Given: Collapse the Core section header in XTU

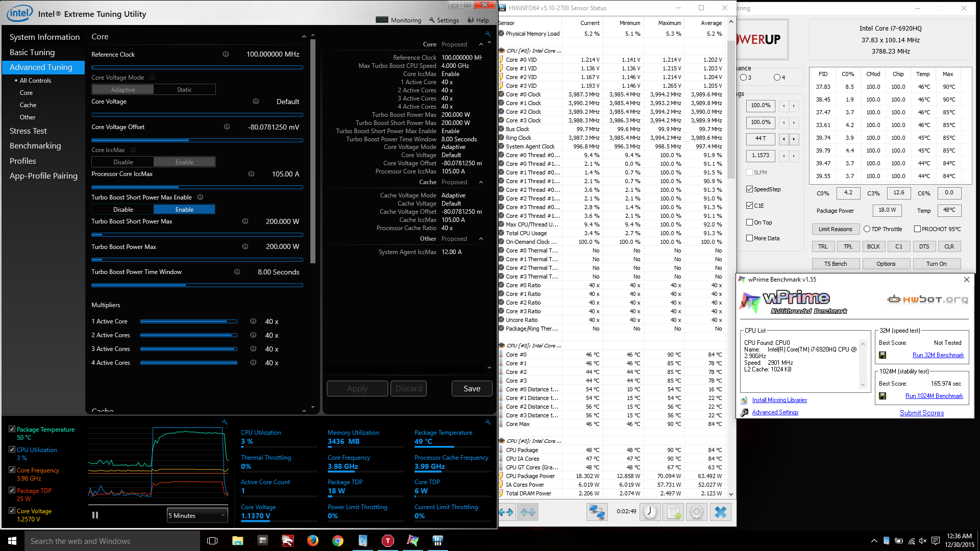Looking at the screenshot, I should (304, 37).
